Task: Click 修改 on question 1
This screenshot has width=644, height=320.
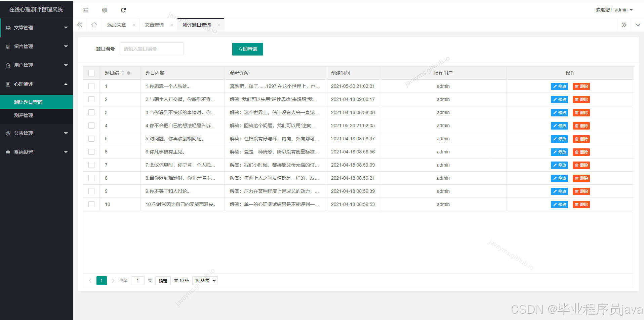Action: coord(559,86)
